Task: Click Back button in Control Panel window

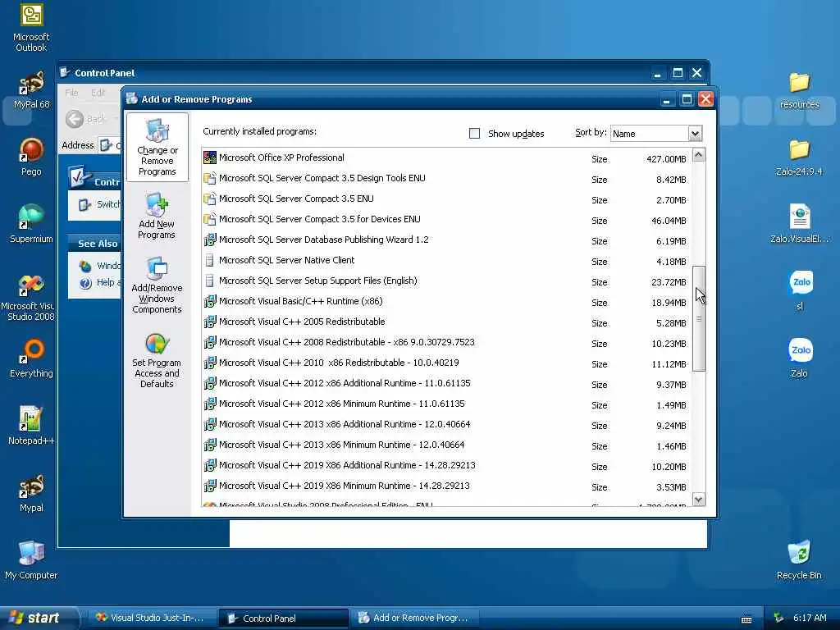Action: (x=87, y=119)
